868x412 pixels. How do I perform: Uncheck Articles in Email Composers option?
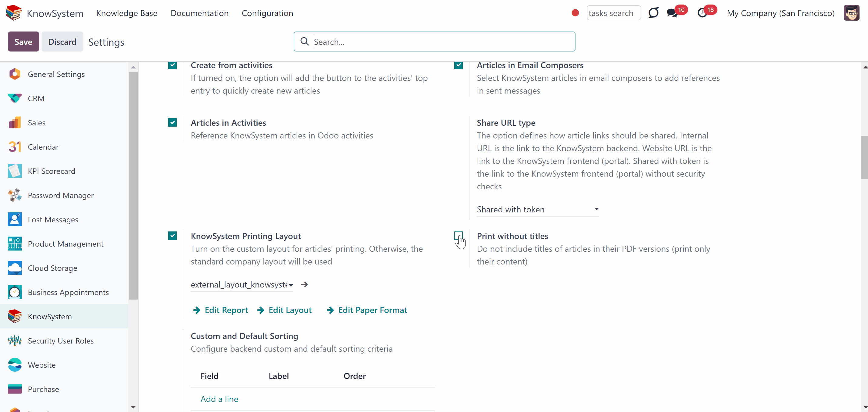[x=459, y=65]
